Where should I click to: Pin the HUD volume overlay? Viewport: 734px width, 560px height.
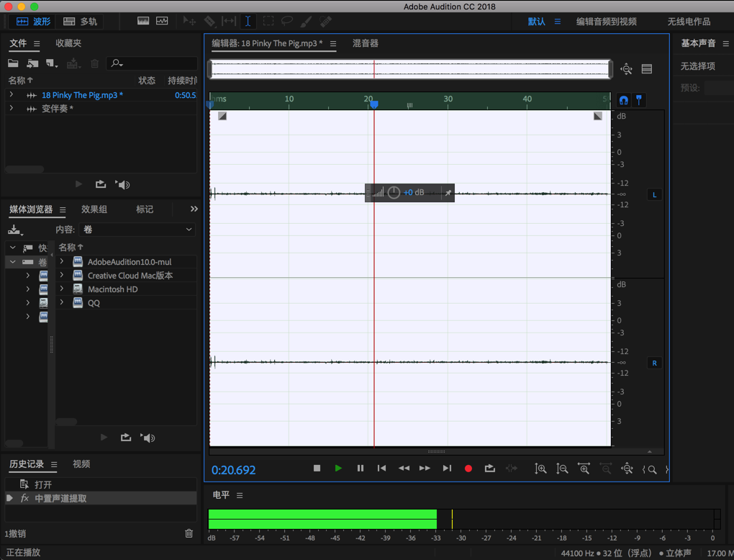point(448,193)
